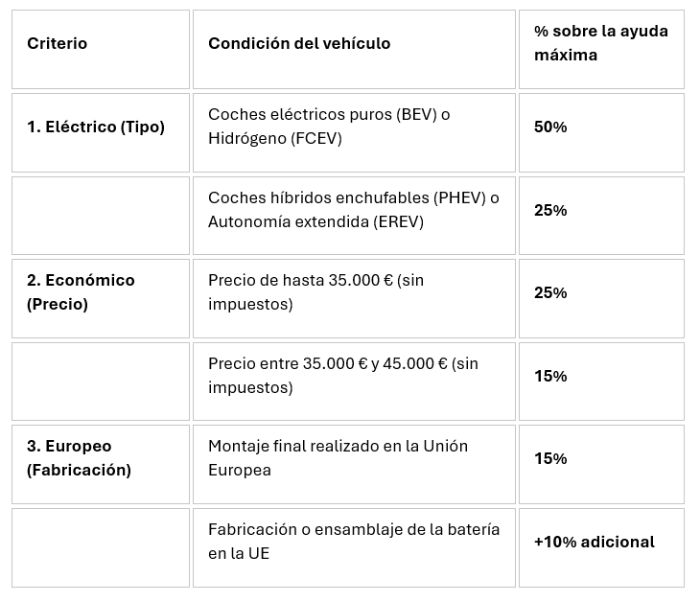Click empty criterio cell beside PHEV row

[101, 216]
